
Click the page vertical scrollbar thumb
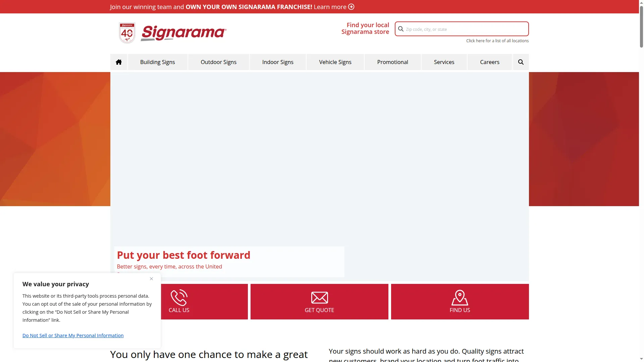point(641,26)
